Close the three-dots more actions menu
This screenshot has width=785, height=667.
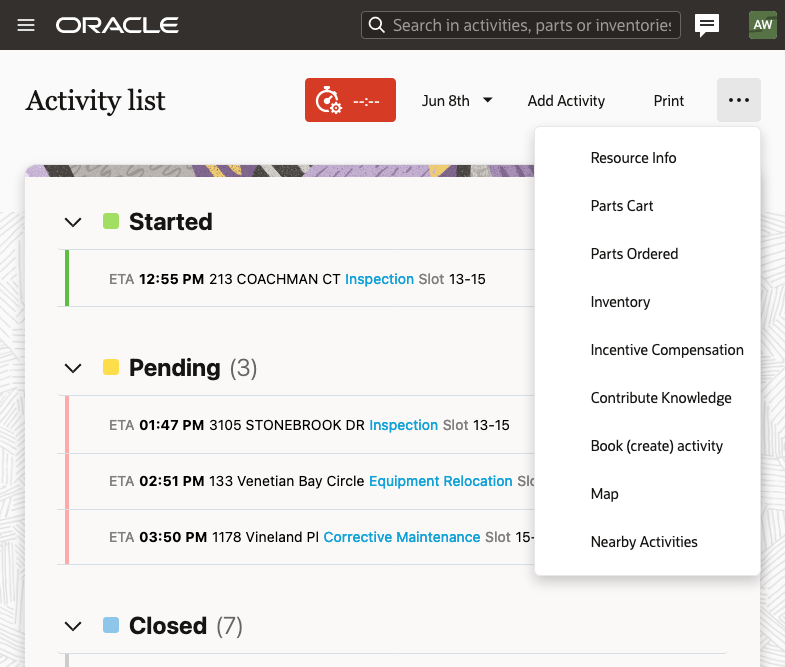(x=738, y=100)
